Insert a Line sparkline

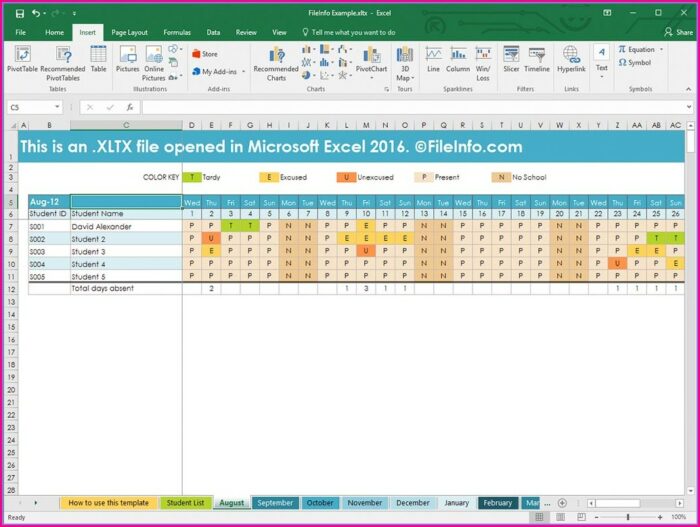tap(433, 59)
